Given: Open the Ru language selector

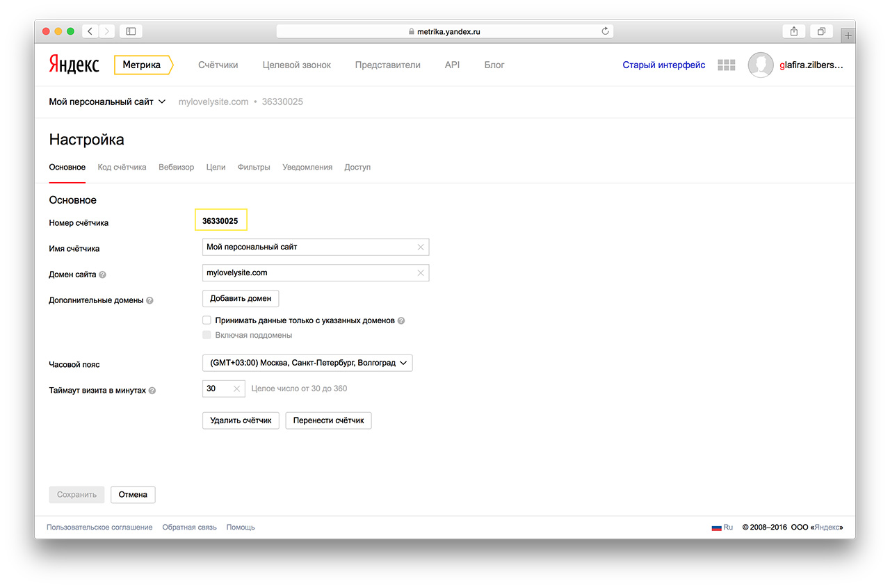Looking at the screenshot, I should point(722,528).
